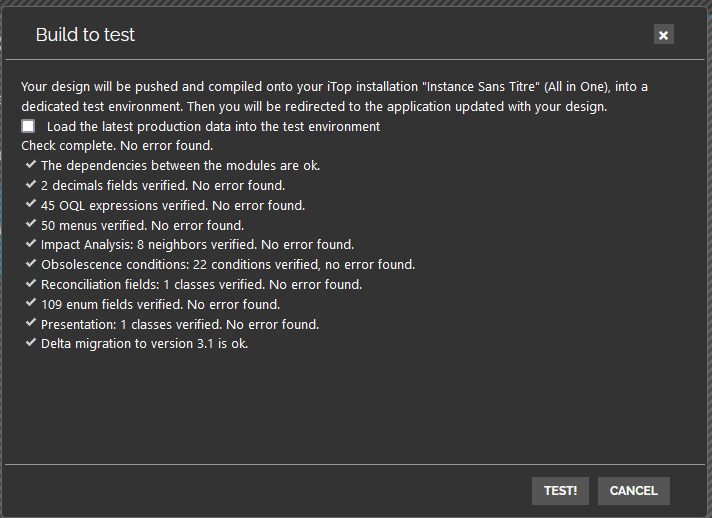The image size is (712, 518).
Task: Cancel the Build to test dialog
Action: click(x=633, y=491)
